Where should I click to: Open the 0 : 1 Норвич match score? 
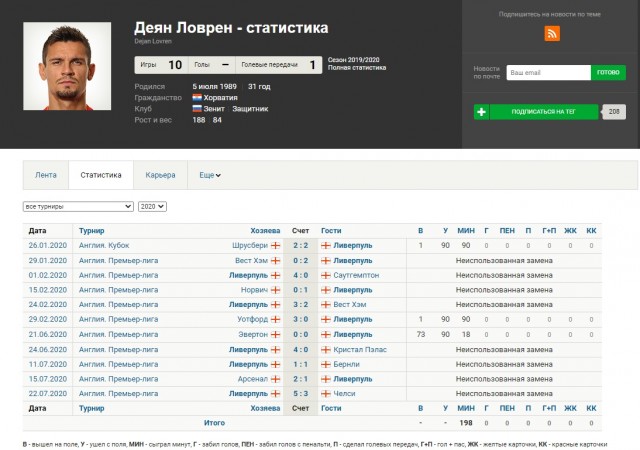(x=300, y=290)
